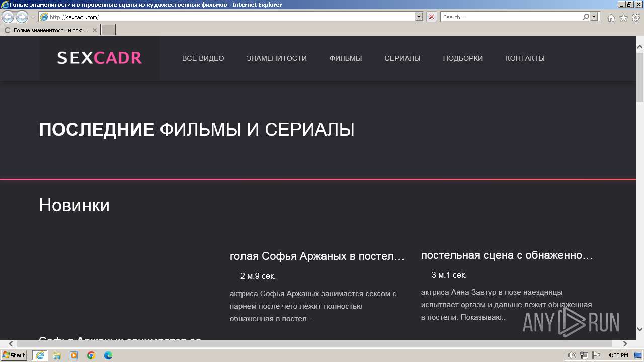The image size is (644, 362).
Task: Open Favorites star icon
Action: click(623, 18)
